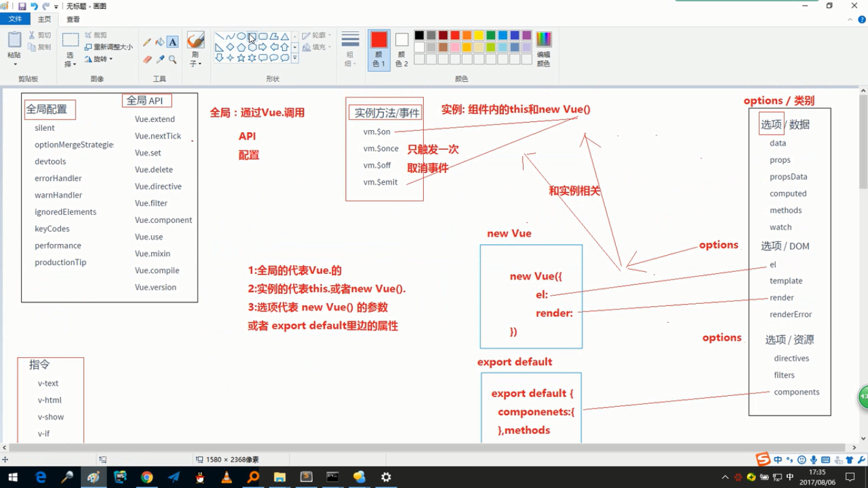The width and height of the screenshot is (868, 488).
Task: Click the Resize (重新调整大小) button
Action: coord(109,47)
